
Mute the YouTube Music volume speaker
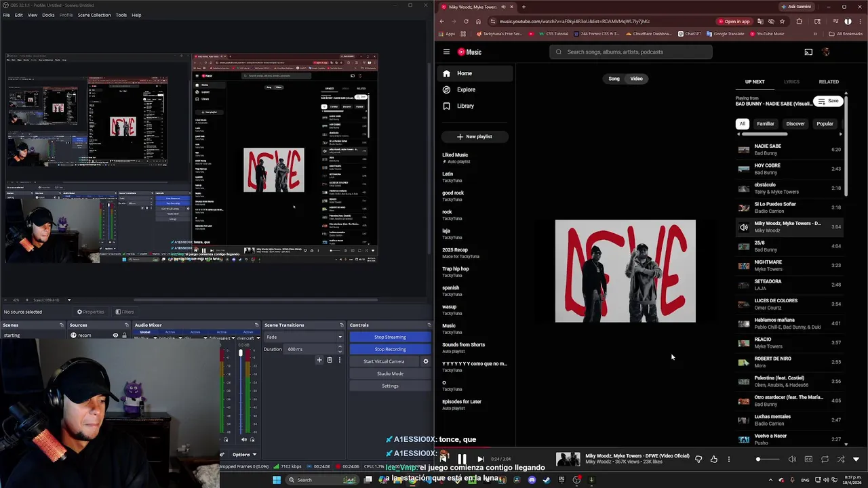[x=792, y=460]
